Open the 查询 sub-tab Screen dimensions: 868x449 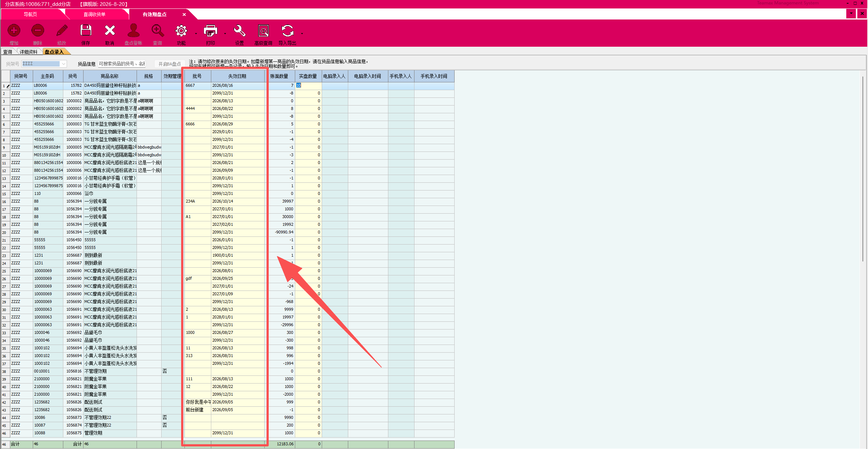coord(8,52)
